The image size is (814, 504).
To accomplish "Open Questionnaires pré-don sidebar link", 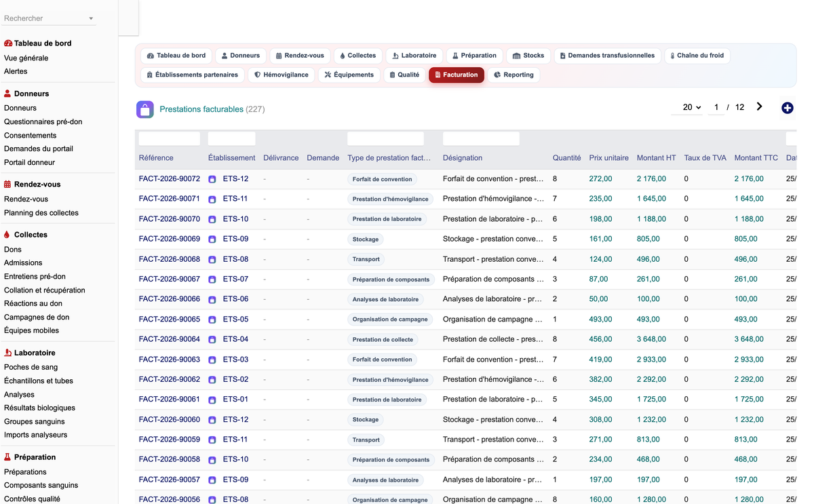I will [43, 122].
